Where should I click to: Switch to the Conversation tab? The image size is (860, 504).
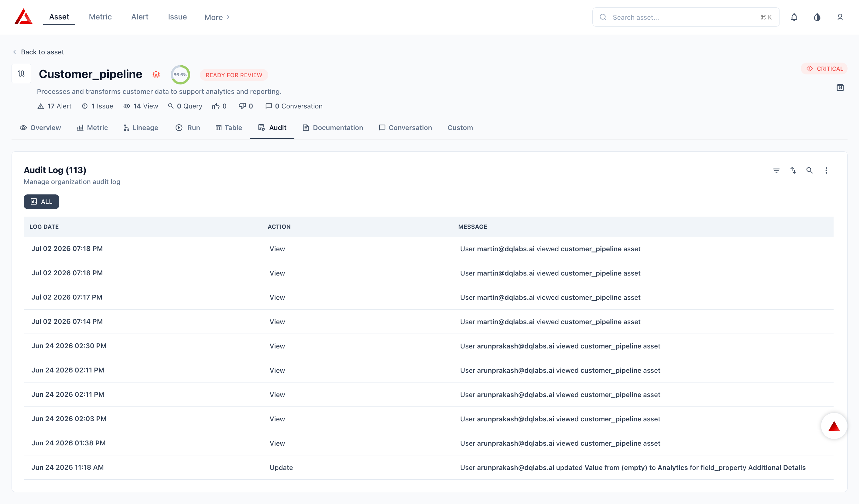pyautogui.click(x=406, y=128)
